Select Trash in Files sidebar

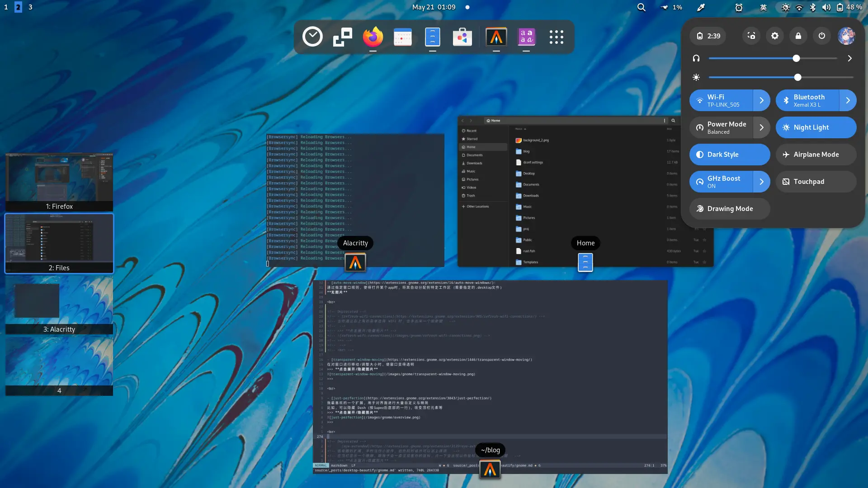pyautogui.click(x=483, y=196)
